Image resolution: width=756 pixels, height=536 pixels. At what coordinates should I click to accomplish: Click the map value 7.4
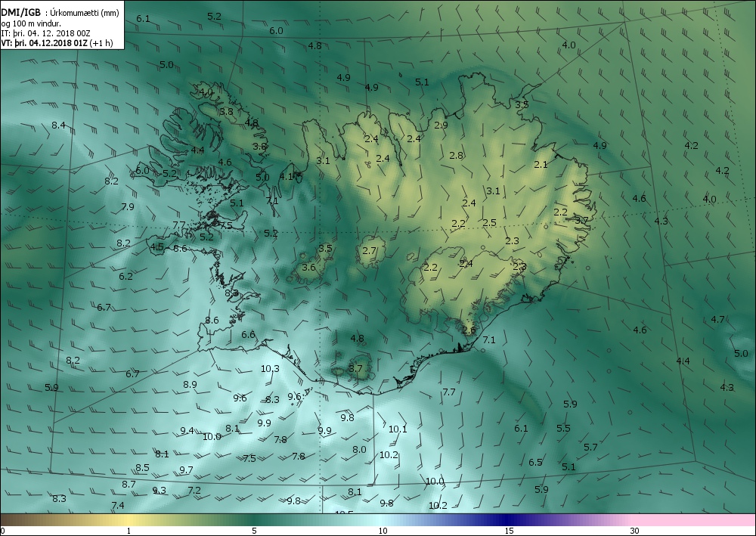tap(118, 505)
